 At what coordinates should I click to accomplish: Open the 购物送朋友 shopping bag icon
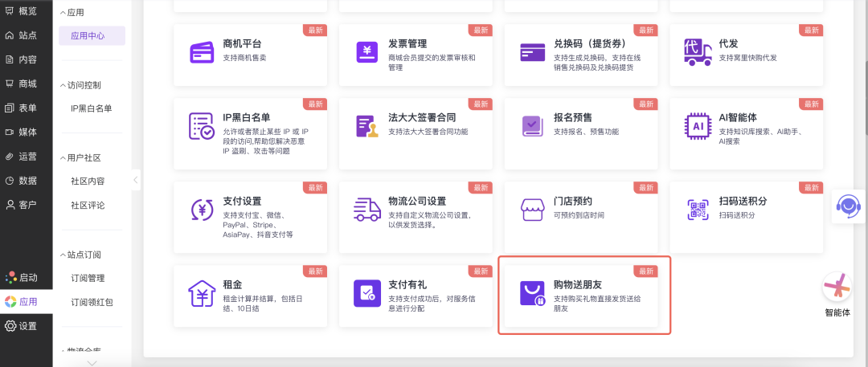pyautogui.click(x=532, y=292)
